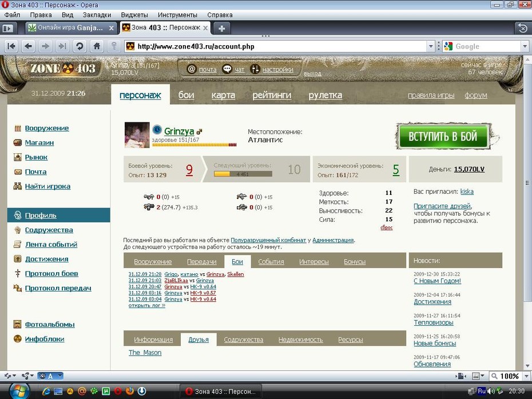The height and width of the screenshot is (399, 532).
Task: Switch to the Бонусы profile tab
Action: coord(355,262)
